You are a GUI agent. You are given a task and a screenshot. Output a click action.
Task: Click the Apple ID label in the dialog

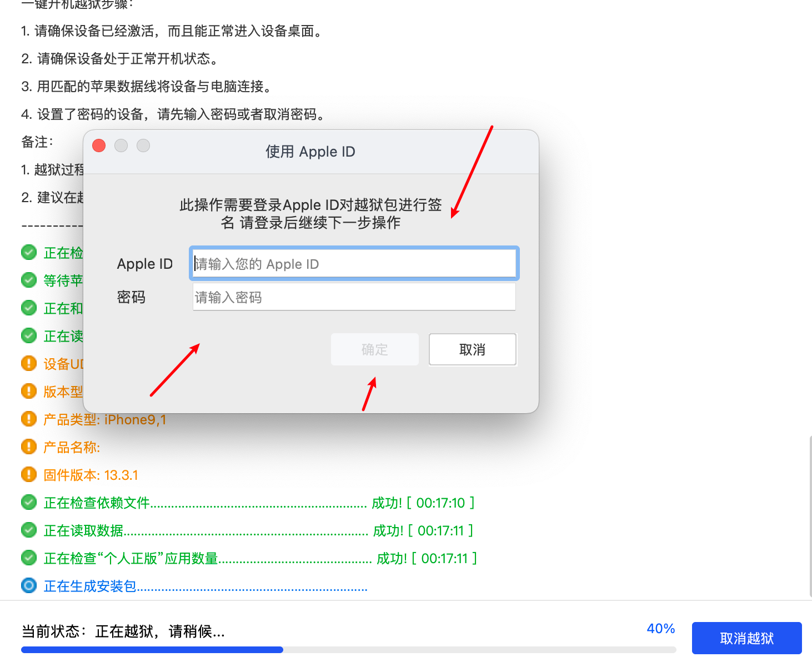145,264
